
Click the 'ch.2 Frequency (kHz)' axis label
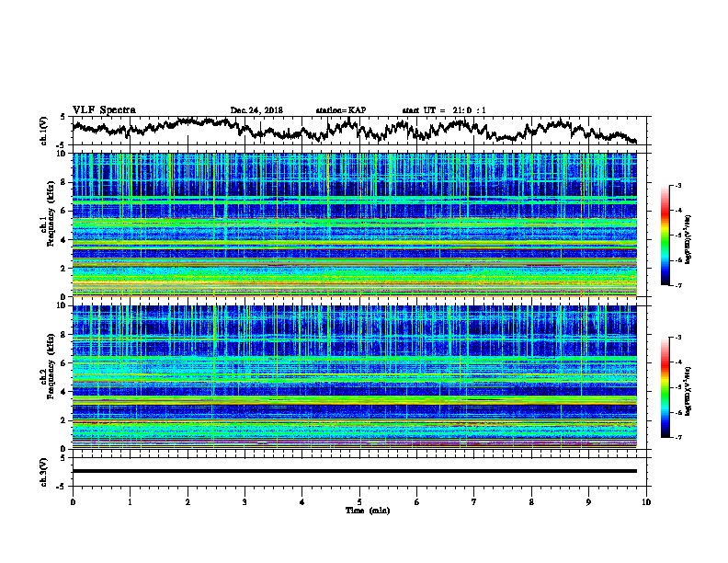(49, 364)
